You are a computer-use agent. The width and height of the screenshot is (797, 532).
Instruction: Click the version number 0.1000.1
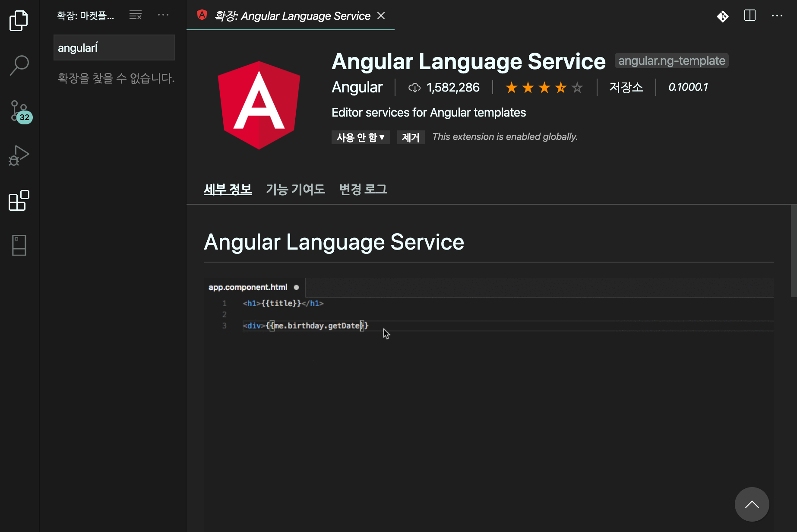pyautogui.click(x=688, y=87)
